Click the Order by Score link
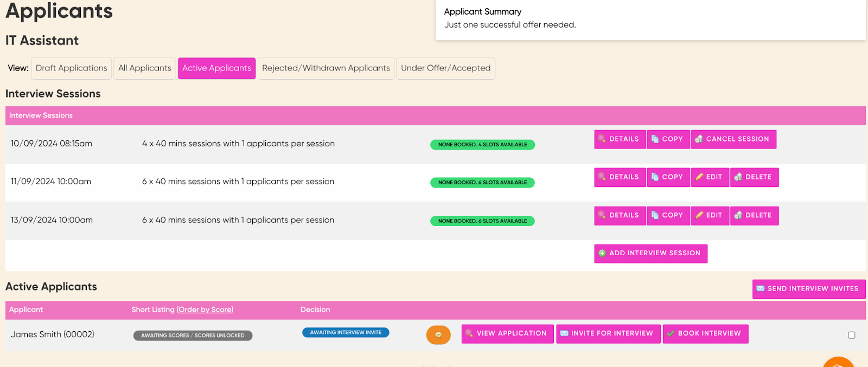The height and width of the screenshot is (367, 868). (x=205, y=310)
